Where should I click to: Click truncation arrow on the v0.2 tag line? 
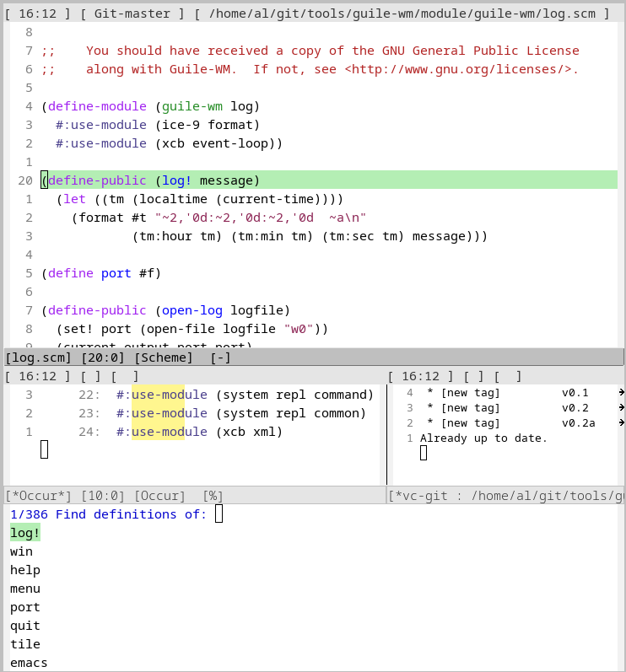coord(621,407)
